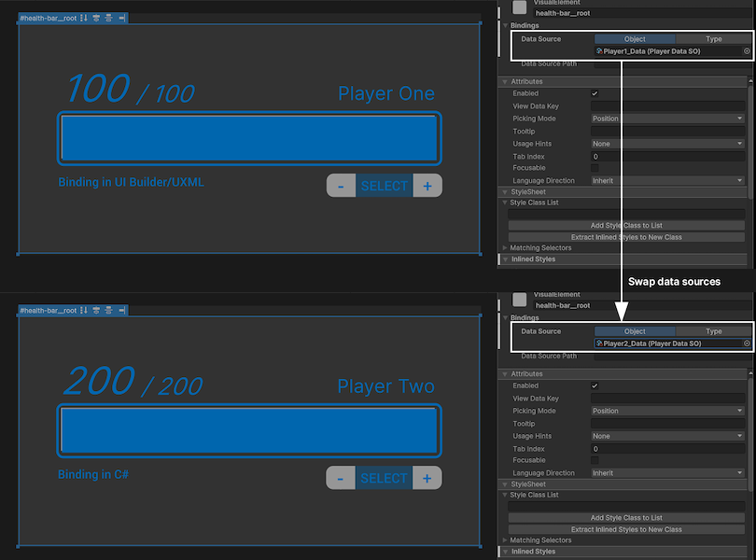Disable the Enabled checkbox in top Attributes
756x560 pixels.
click(x=595, y=92)
